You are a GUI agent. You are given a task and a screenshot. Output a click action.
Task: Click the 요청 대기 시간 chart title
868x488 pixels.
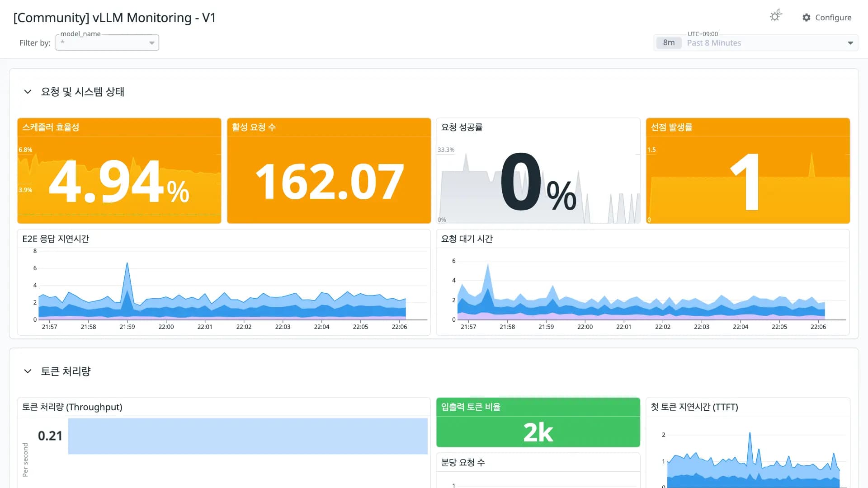(467, 239)
